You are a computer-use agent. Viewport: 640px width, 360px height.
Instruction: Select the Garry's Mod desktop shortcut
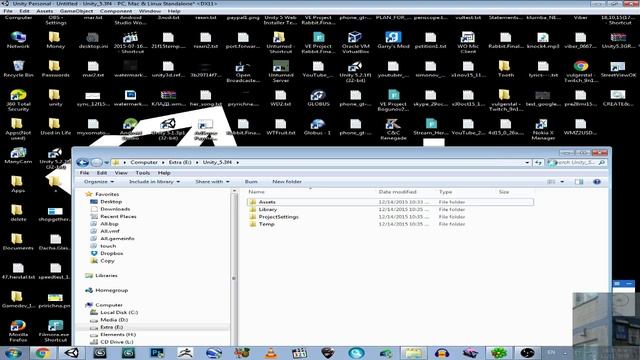pyautogui.click(x=393, y=40)
